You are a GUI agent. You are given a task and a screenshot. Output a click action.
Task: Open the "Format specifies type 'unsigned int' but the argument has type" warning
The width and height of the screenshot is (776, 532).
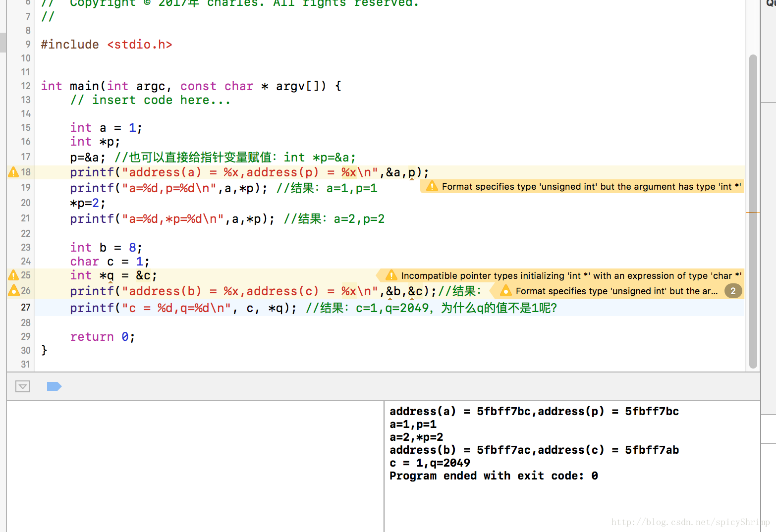582,186
